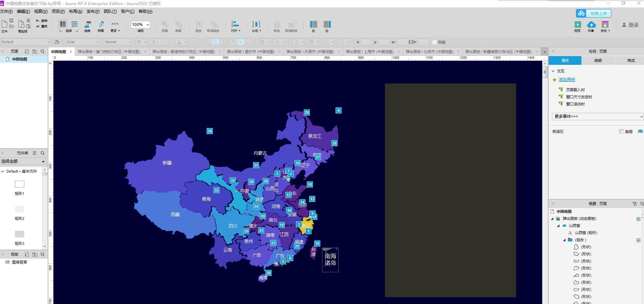The width and height of the screenshot is (644, 304).
Task: Select the 页面载入时 event
Action: (x=575, y=90)
